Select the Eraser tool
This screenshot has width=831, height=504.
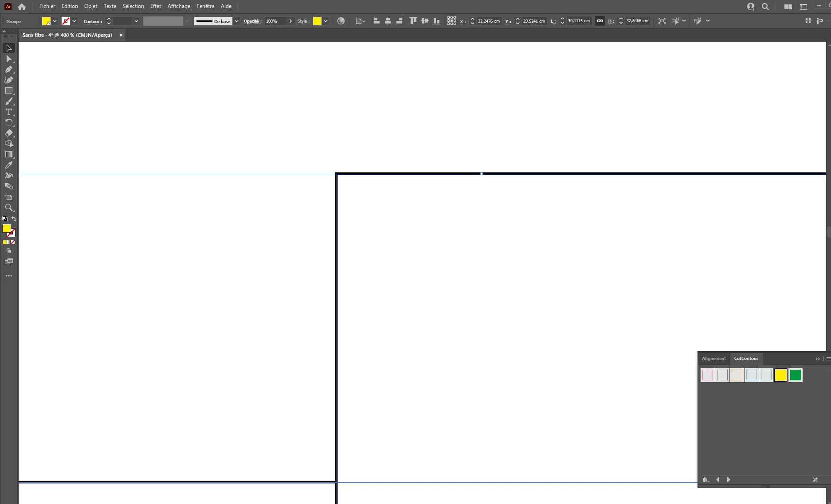9,133
